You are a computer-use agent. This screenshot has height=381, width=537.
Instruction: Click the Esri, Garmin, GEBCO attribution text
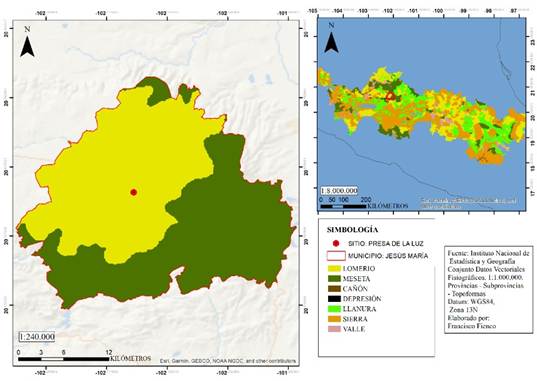[227, 361]
